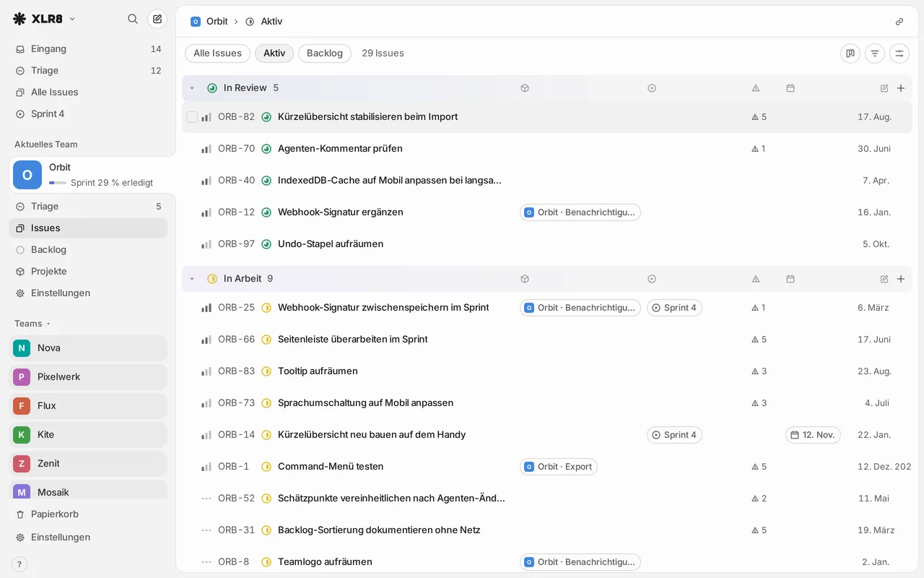Viewport: 924px width, 578px height.
Task: Open Einstellungen under Orbit team
Action: 88,293
